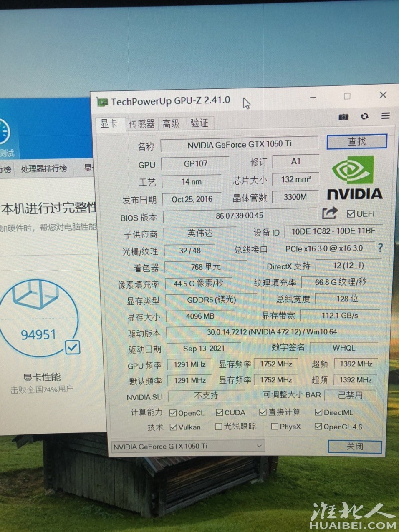Click the GPU 频率 field 1291 MHz
Viewport: 399px width, 532px height.
click(189, 364)
